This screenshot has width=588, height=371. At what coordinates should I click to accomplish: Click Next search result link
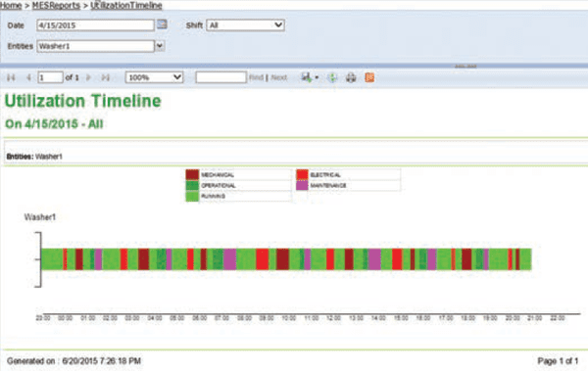coord(279,77)
